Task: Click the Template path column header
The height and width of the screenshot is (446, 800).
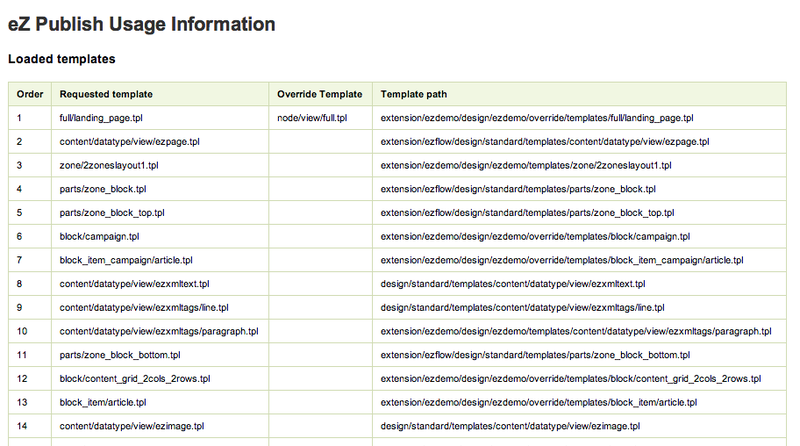Action: (x=414, y=94)
